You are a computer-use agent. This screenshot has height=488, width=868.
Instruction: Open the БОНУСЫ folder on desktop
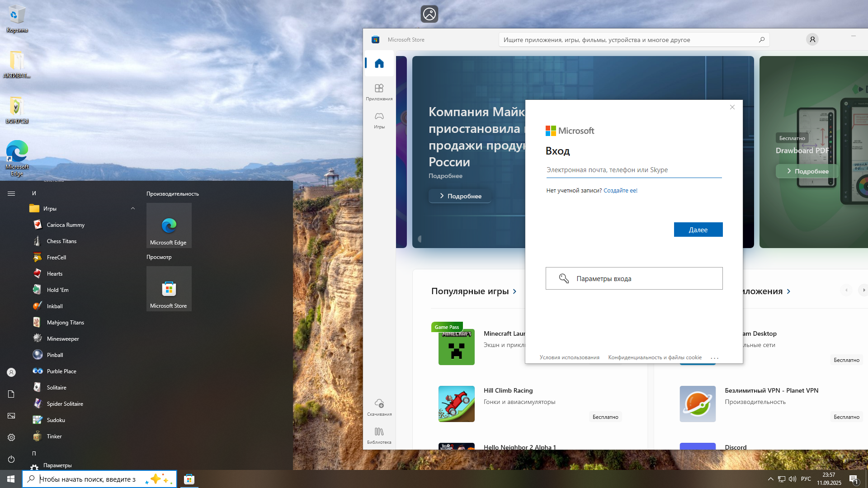tap(17, 110)
